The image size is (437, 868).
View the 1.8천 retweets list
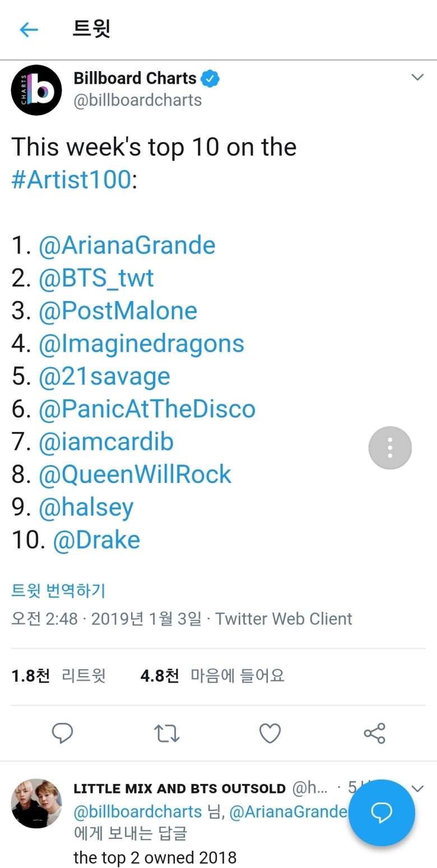point(58,675)
